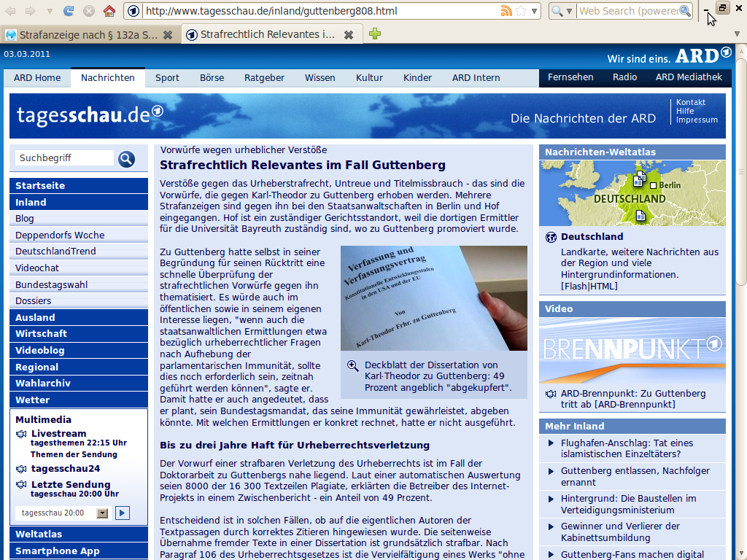Expand the address bar URL dropdown

click(x=535, y=11)
